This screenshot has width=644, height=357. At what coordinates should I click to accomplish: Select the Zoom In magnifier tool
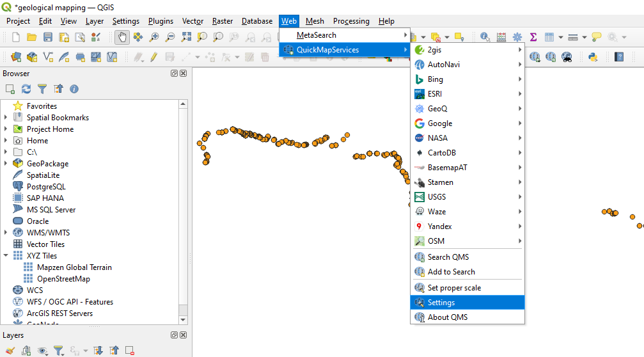pos(154,37)
